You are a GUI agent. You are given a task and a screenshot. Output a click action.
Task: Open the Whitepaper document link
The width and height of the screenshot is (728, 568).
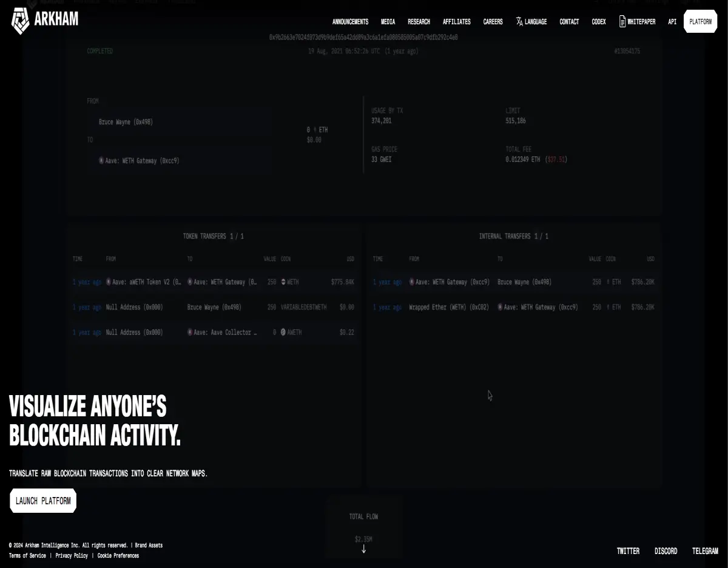637,22
